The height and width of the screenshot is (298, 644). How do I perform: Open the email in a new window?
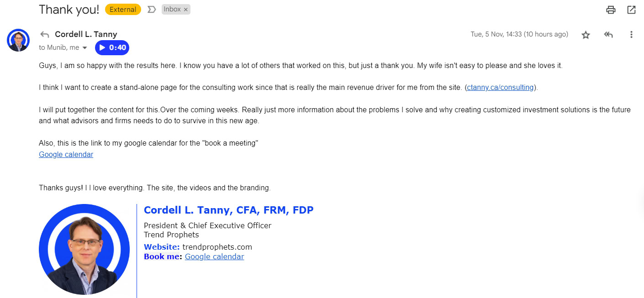coord(631,10)
